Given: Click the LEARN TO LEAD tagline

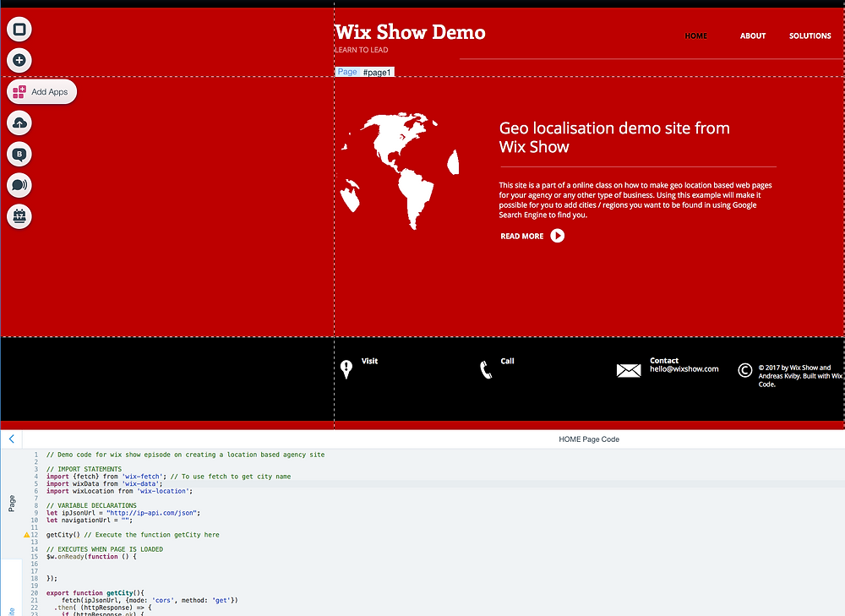Looking at the screenshot, I should click(x=362, y=50).
